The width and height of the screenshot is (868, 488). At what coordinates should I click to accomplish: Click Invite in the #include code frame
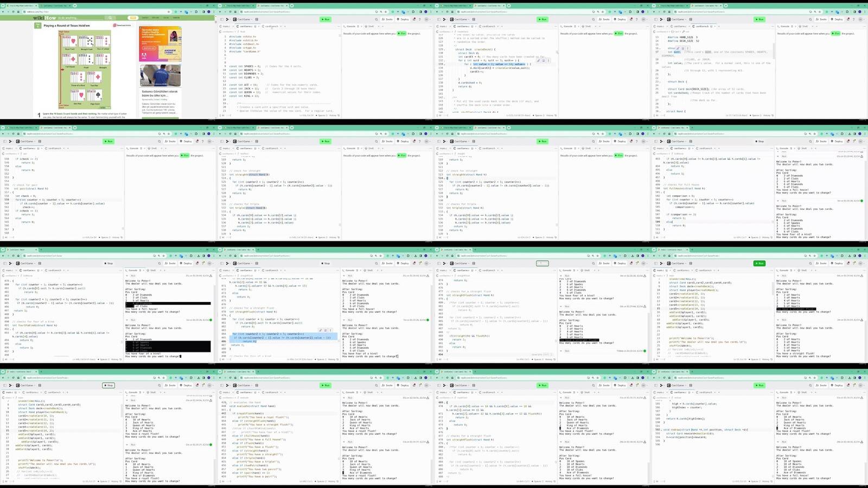(387, 20)
